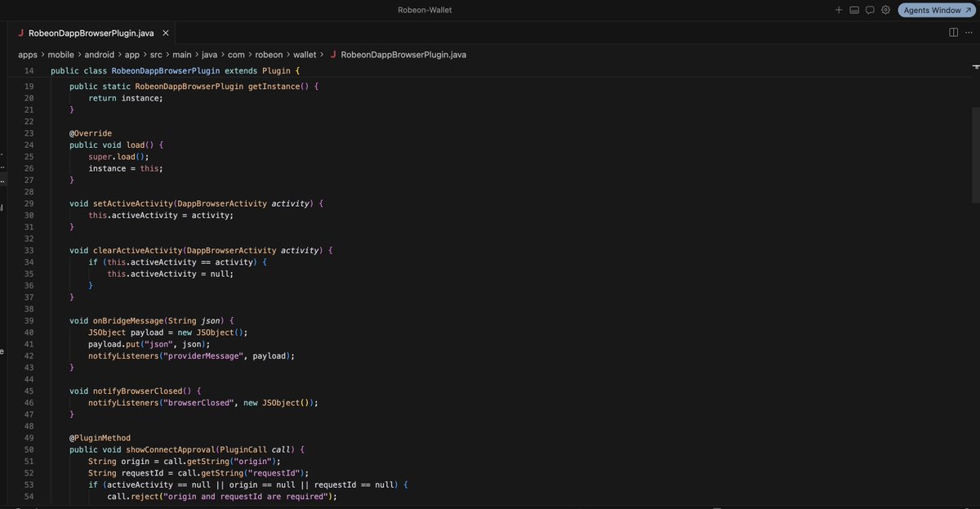Click the 'apps' breadcrumb segment
Viewport: 980px width, 509px height.
click(x=28, y=55)
